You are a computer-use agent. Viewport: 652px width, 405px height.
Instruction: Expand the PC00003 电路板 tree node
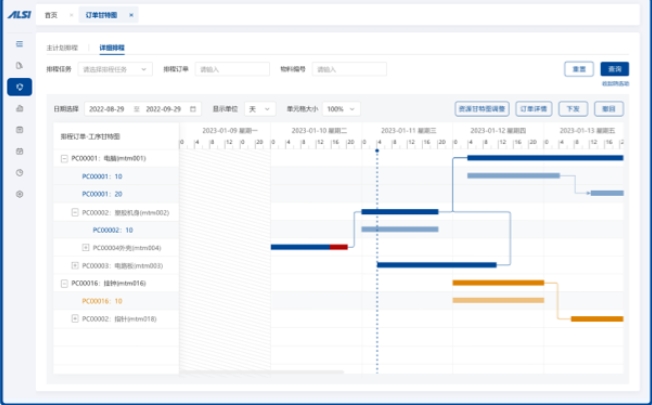75,265
